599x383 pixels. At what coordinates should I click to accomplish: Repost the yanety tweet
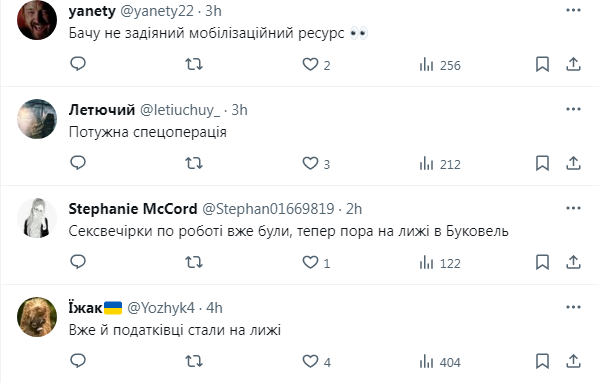[x=194, y=64]
